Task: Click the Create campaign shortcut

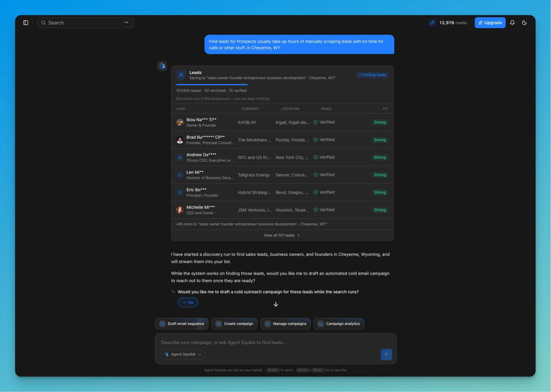Action: 234,324
